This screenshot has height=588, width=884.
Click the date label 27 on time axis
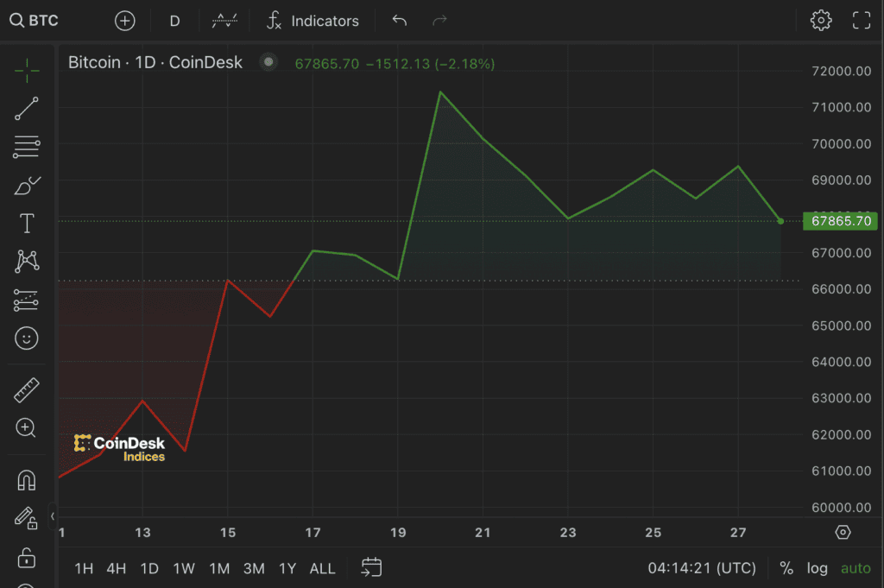(x=738, y=533)
